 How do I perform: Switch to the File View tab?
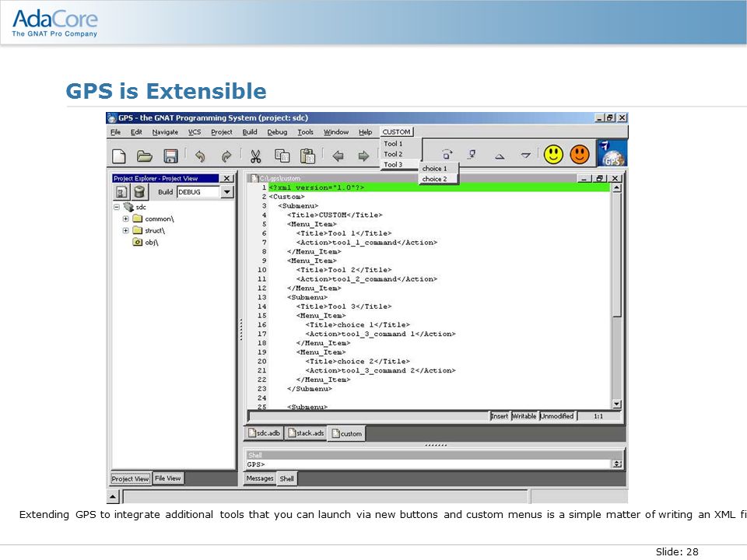pyautogui.click(x=168, y=478)
